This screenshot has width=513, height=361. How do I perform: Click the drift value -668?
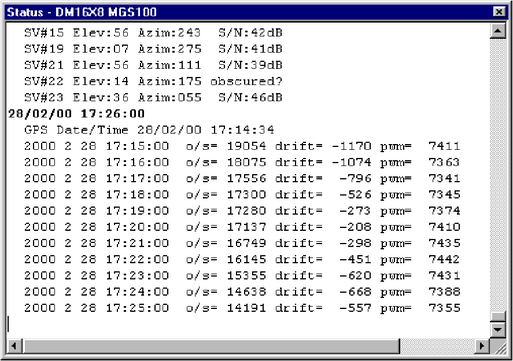[x=355, y=292]
